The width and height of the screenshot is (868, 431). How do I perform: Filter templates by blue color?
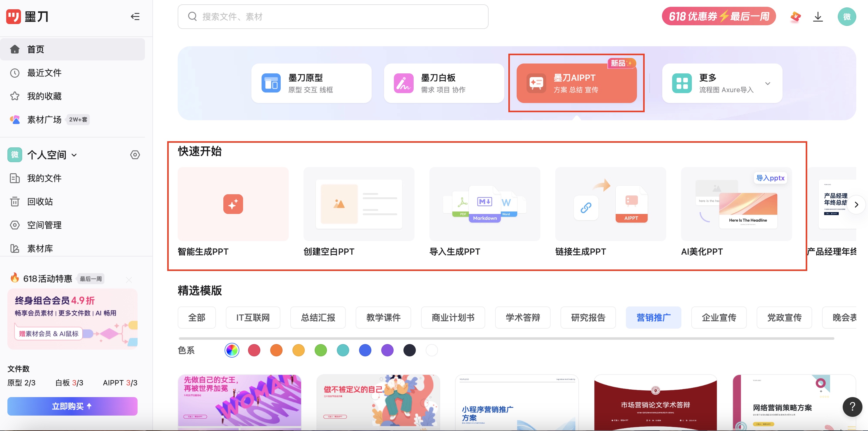[x=365, y=350]
